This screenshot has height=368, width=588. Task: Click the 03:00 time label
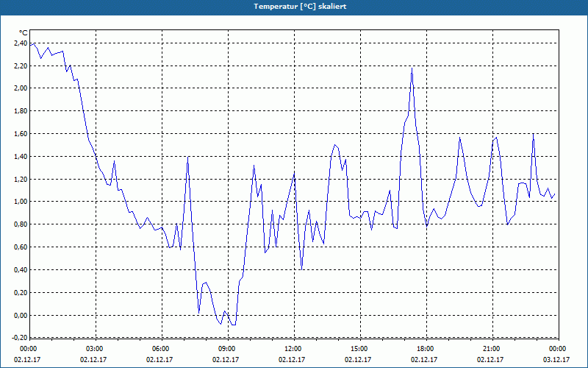[93, 349]
